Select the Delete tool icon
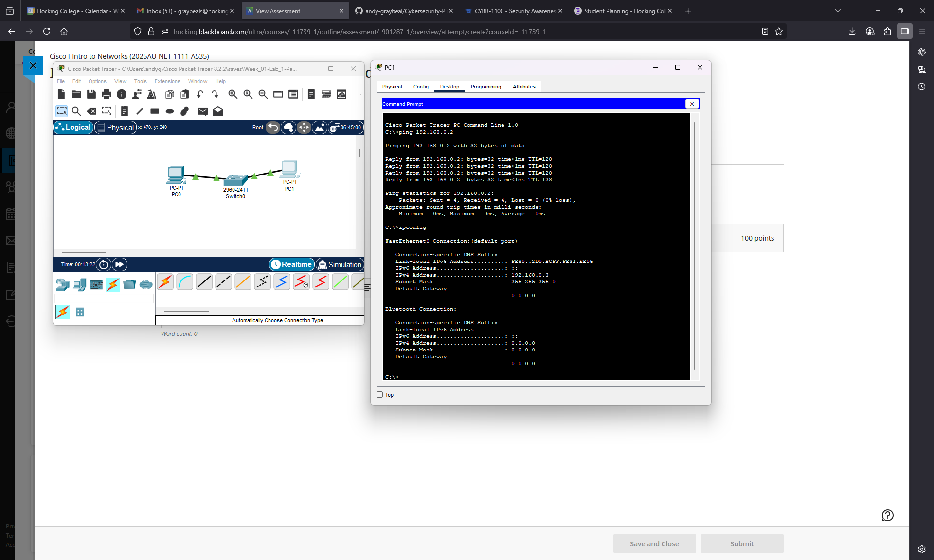 point(91,111)
